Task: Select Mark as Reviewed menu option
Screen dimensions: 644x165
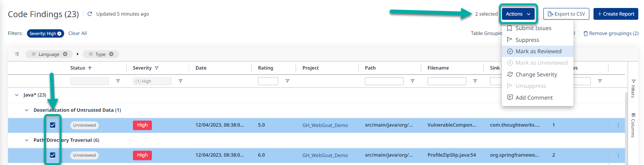Action: pos(538,51)
